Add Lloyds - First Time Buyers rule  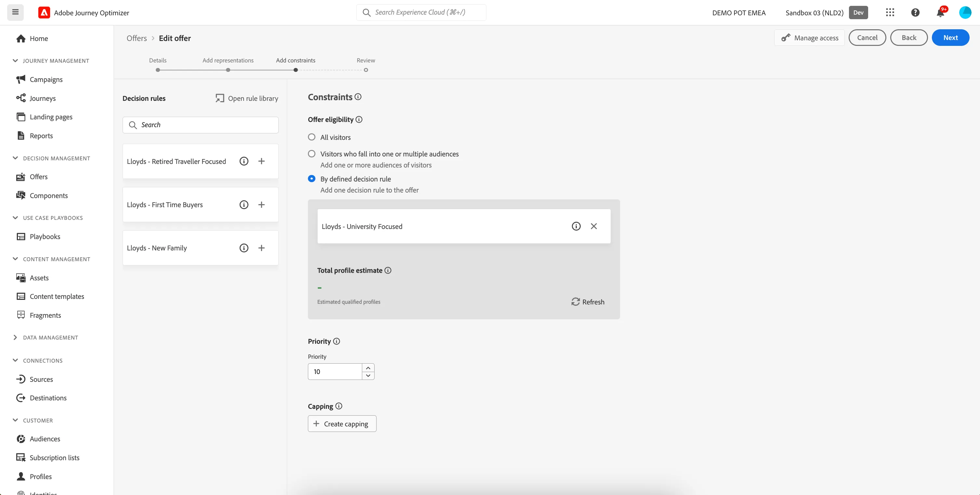point(261,205)
